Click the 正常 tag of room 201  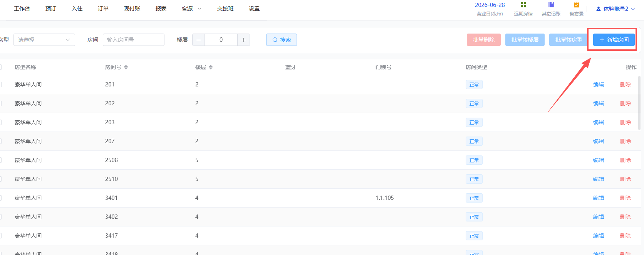pyautogui.click(x=474, y=84)
